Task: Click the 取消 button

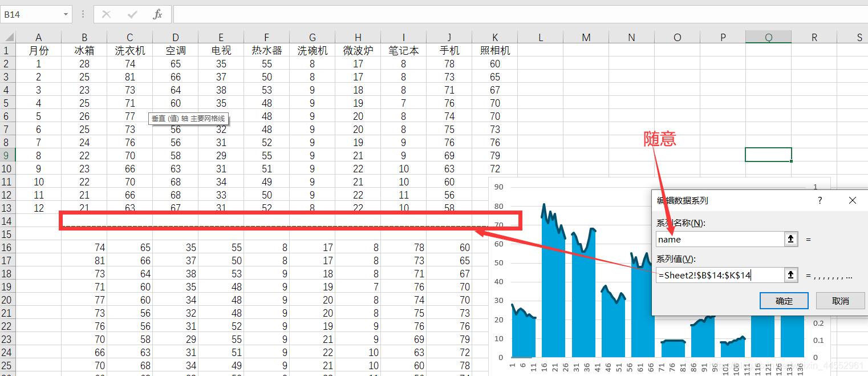Action: [841, 301]
